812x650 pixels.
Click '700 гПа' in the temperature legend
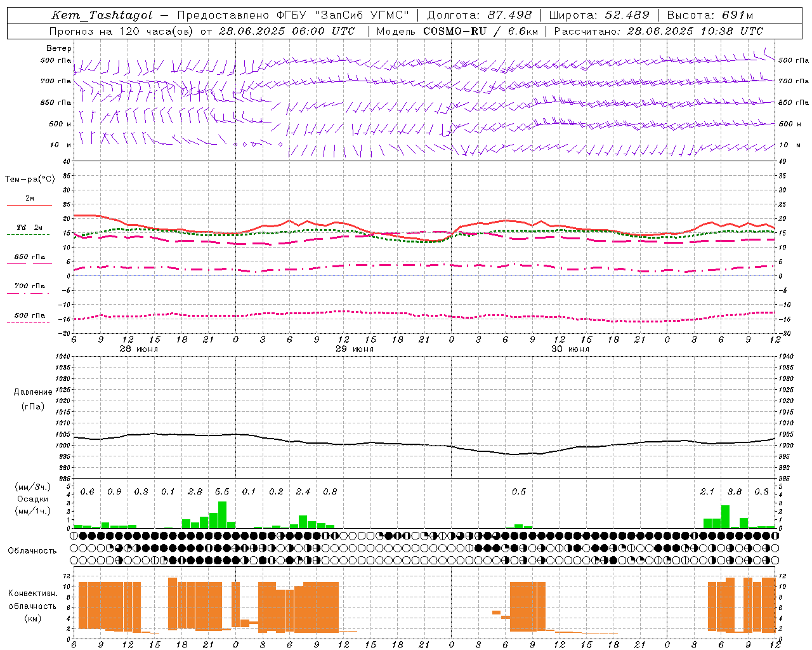point(30,286)
